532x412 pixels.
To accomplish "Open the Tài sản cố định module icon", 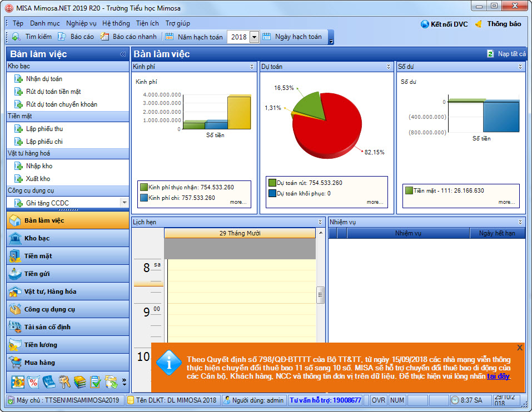I will coord(15,327).
